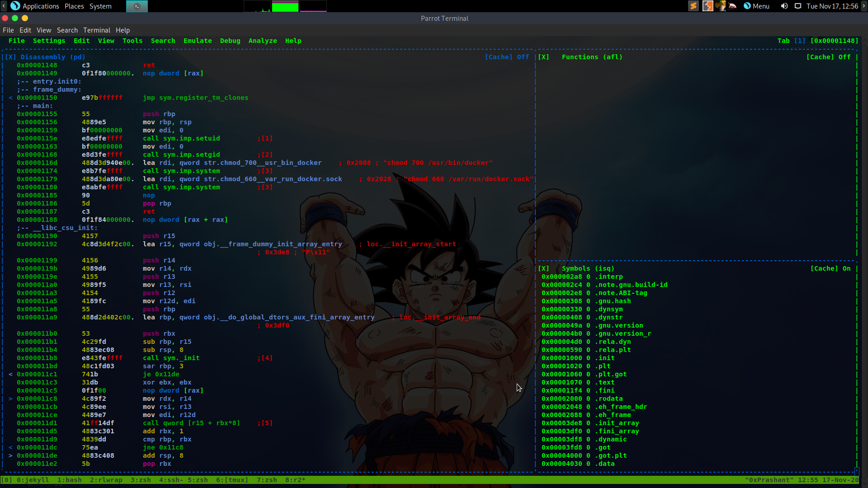Toggle Functions panel Cache Off setting
Screen dimensions: 868x488
828,57
